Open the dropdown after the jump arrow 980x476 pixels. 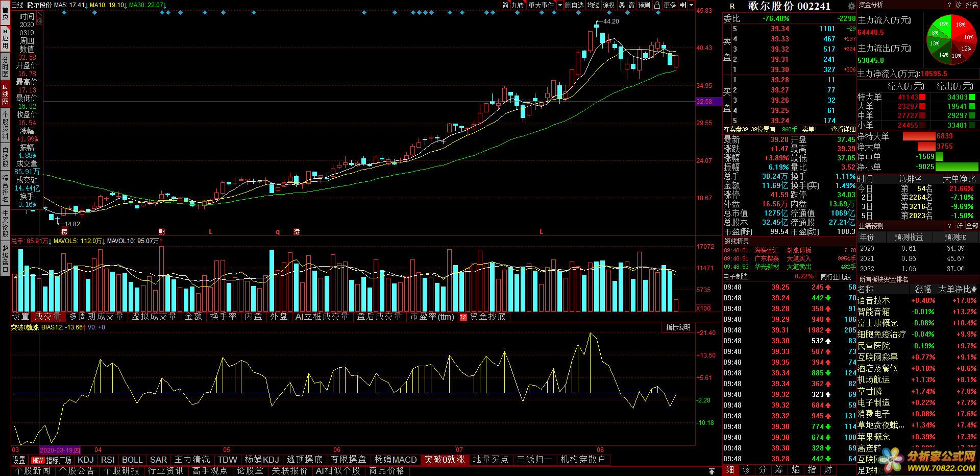692,5
